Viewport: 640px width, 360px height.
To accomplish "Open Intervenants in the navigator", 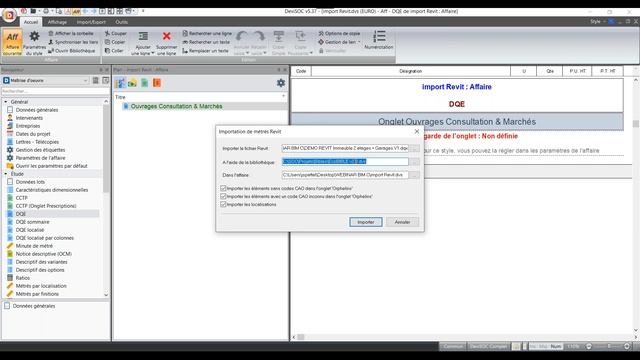I will (x=29, y=118).
